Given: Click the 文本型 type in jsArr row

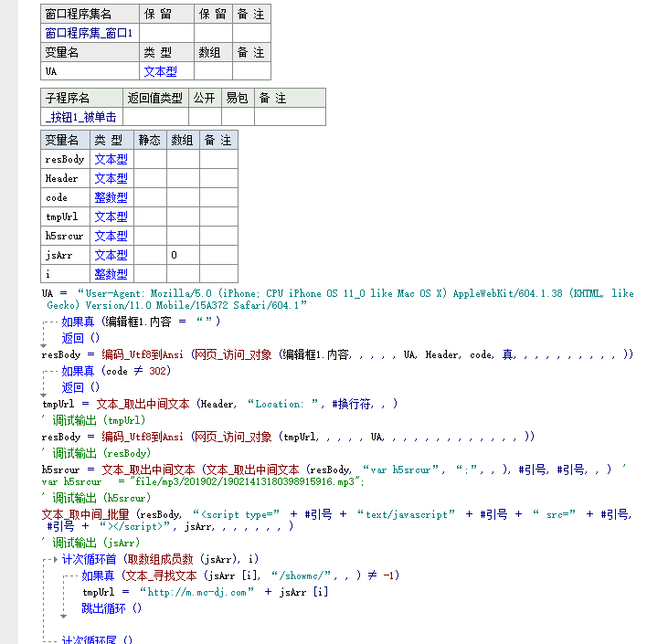Looking at the screenshot, I should [x=111, y=255].
